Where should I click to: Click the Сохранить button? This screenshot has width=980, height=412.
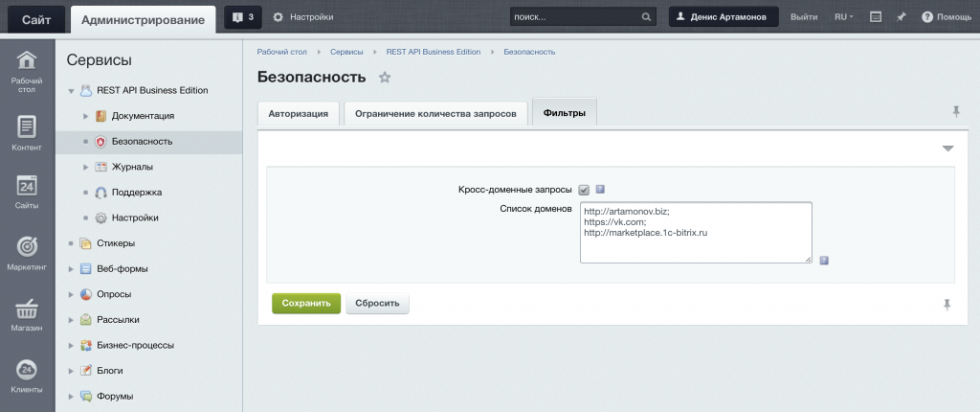click(x=305, y=303)
